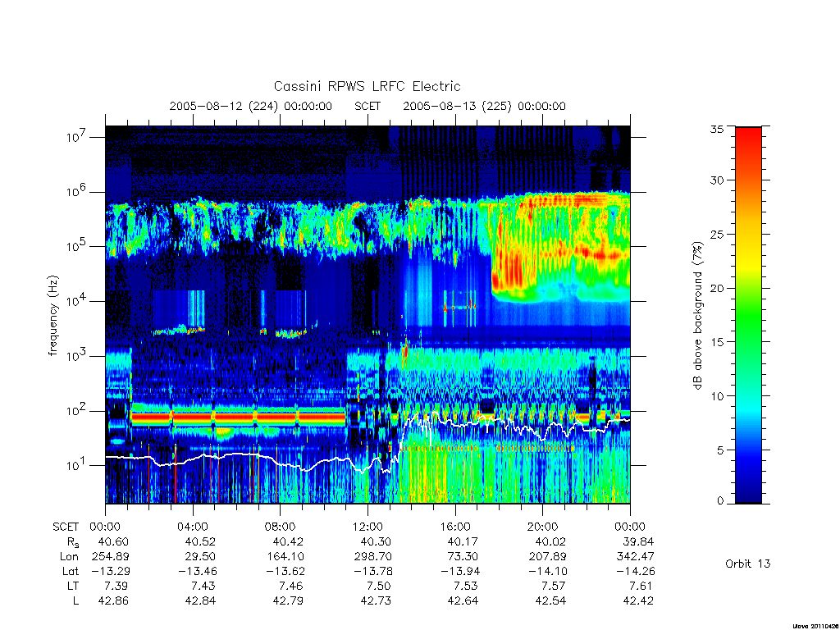The height and width of the screenshot is (630, 840).
Task: Click the L value '42.86'
Action: [x=113, y=600]
